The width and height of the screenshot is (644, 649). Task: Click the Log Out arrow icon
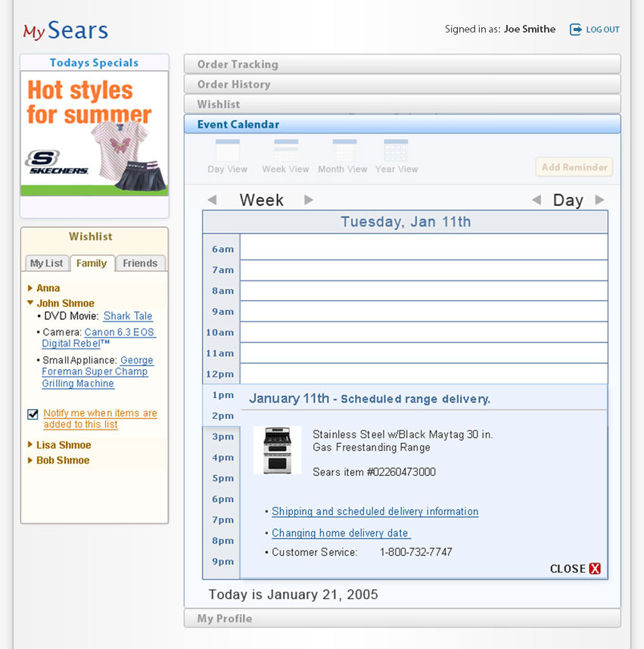(x=574, y=29)
